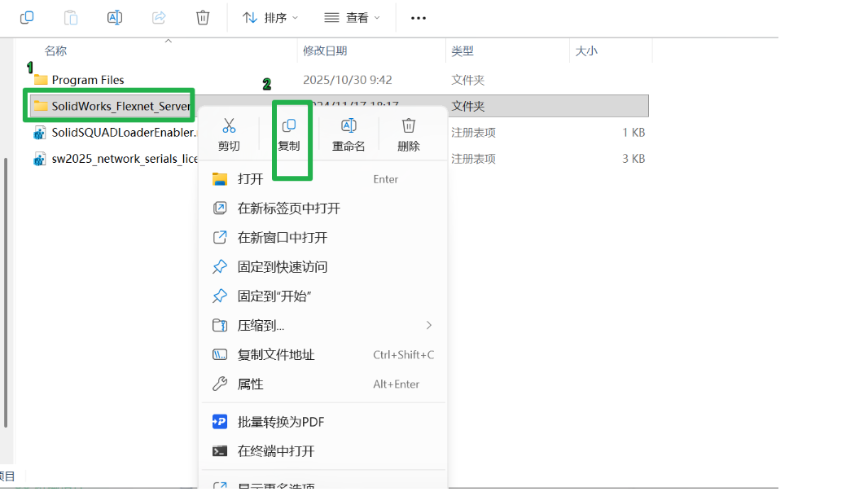Open the View (查看) dropdown

352,18
